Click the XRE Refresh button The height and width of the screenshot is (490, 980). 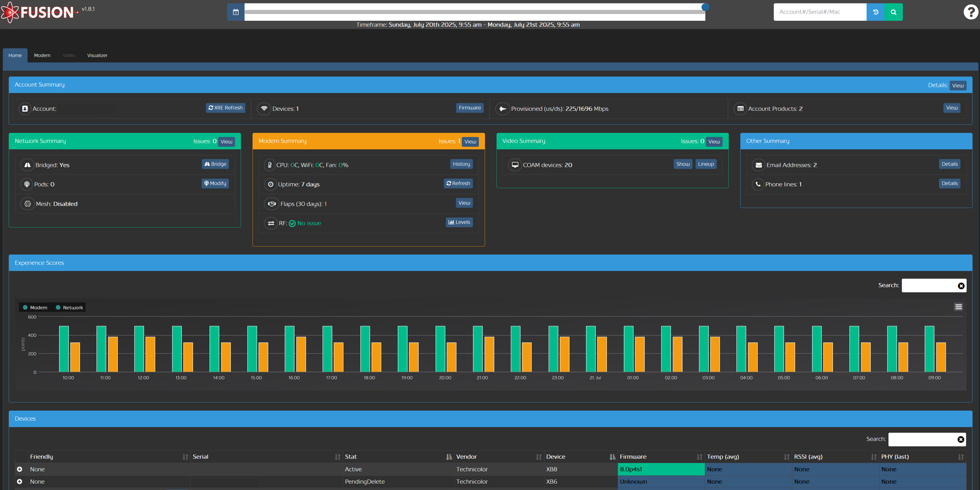pyautogui.click(x=225, y=108)
